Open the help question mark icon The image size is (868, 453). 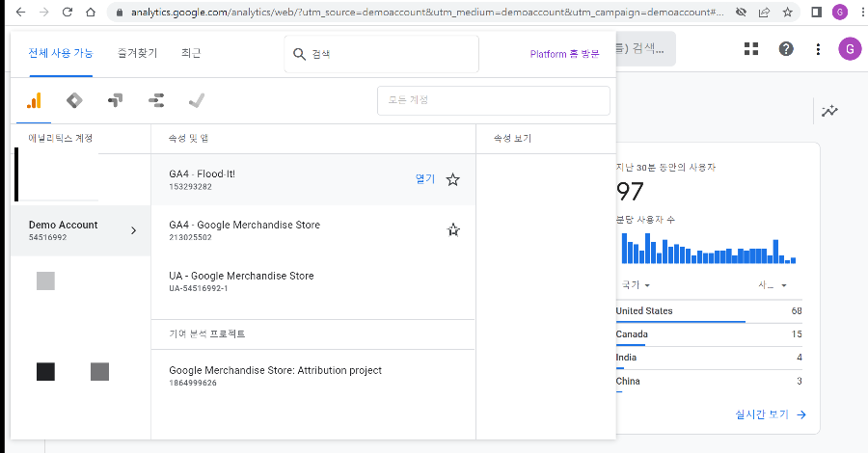786,49
